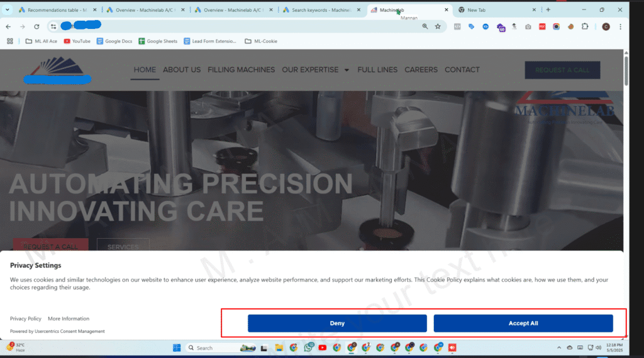Open the Chrome extensions puzzle icon

coord(586,26)
